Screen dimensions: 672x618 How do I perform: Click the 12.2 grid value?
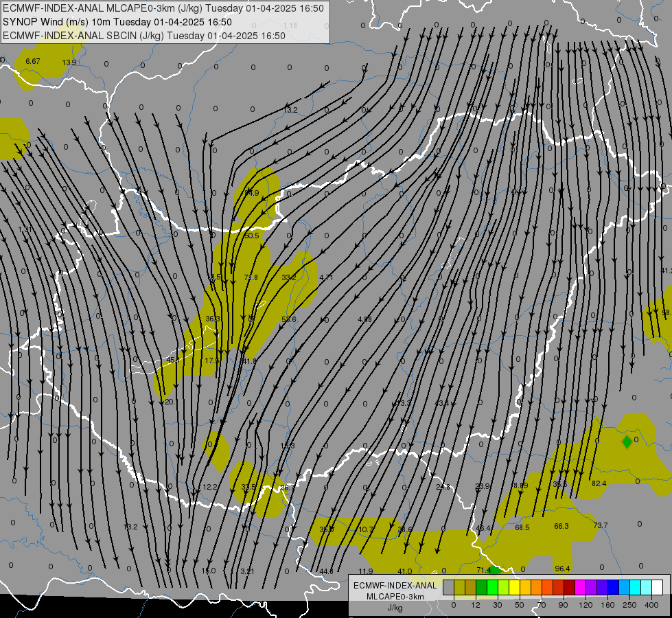pyautogui.click(x=210, y=488)
